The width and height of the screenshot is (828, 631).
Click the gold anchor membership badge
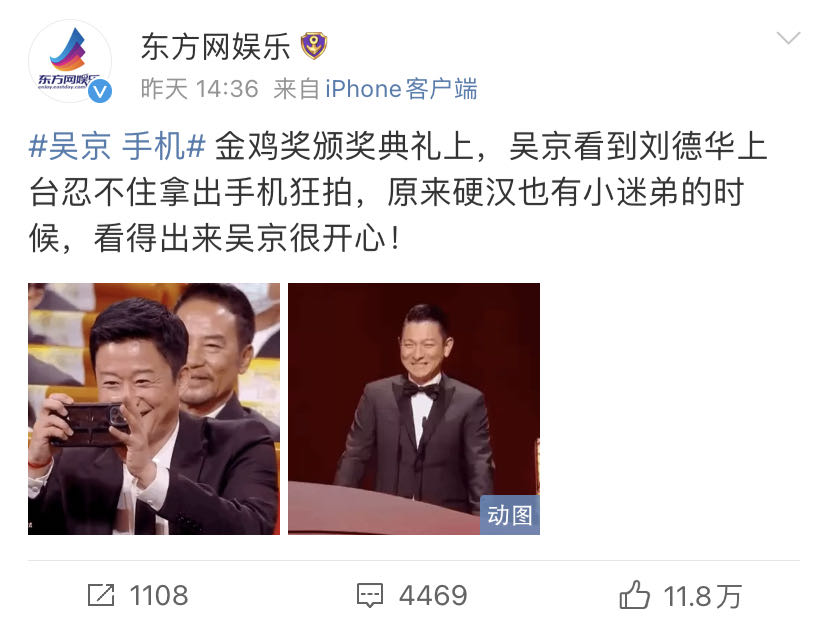(314, 46)
